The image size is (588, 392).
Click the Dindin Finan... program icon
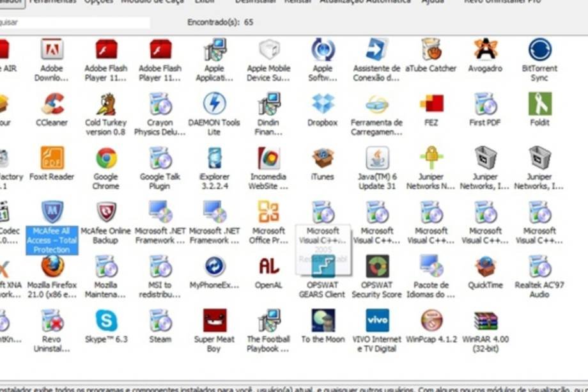pyautogui.click(x=268, y=104)
